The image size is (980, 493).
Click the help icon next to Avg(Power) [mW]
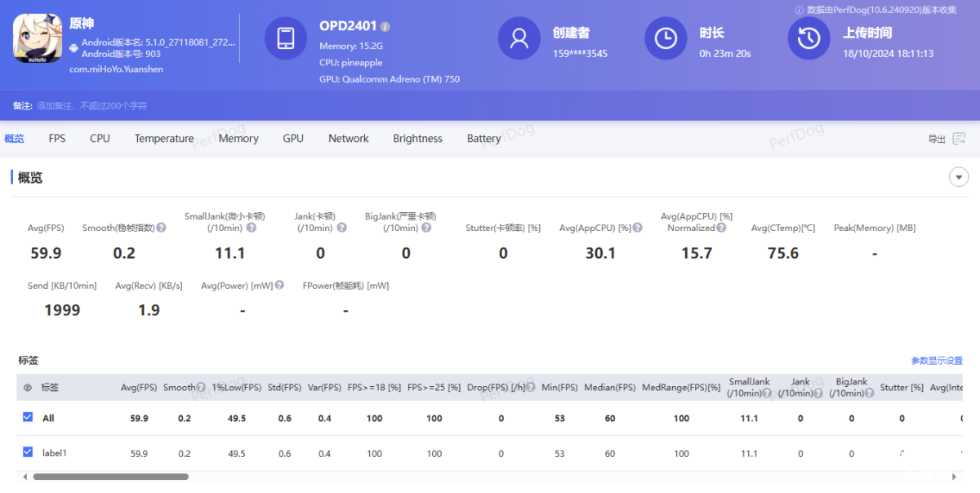click(x=279, y=286)
